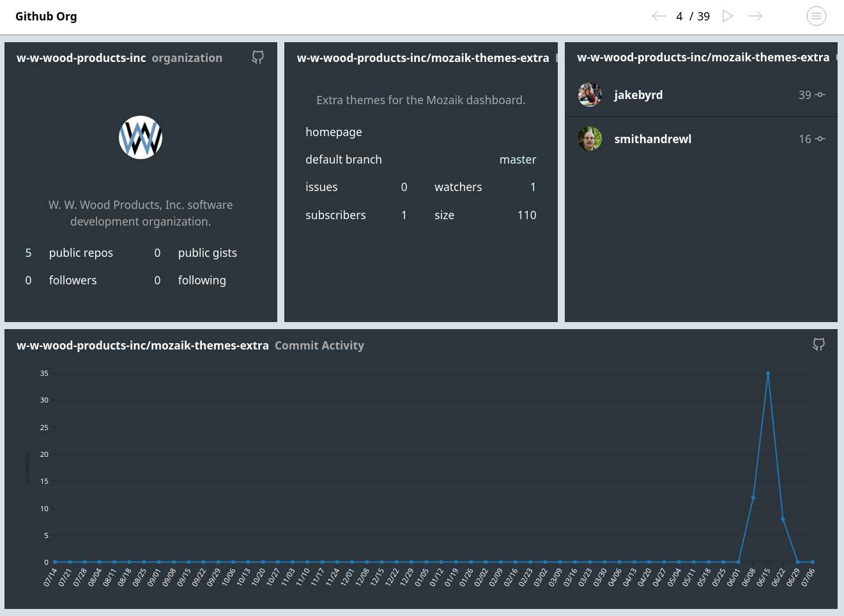Click the commit icon beside 39

(x=820, y=95)
